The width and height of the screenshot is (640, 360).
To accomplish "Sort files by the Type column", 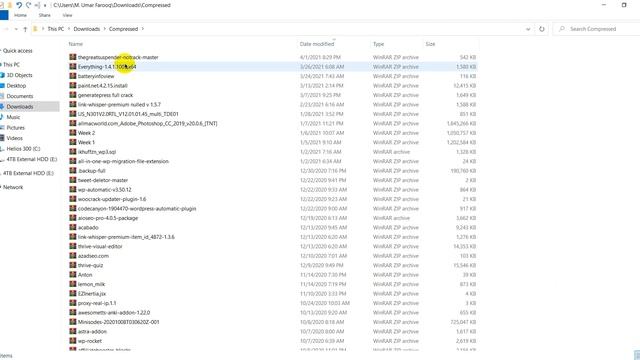I will pyautogui.click(x=378, y=44).
